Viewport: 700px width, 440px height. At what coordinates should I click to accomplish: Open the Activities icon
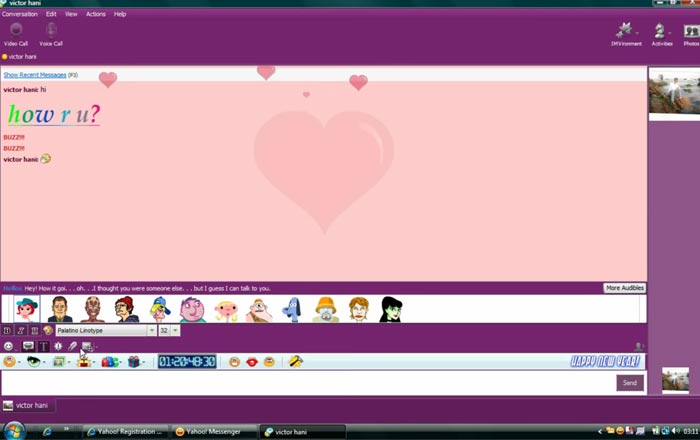coord(662,34)
